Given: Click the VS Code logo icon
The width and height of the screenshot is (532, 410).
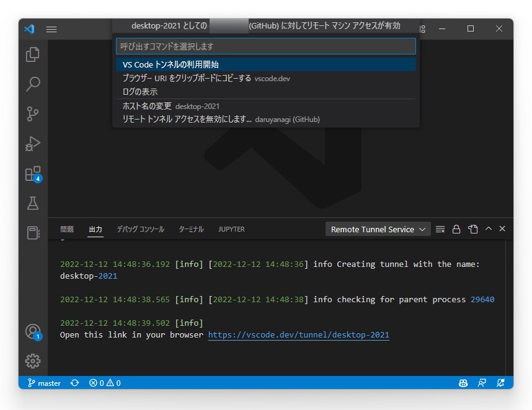Looking at the screenshot, I should click(x=30, y=29).
